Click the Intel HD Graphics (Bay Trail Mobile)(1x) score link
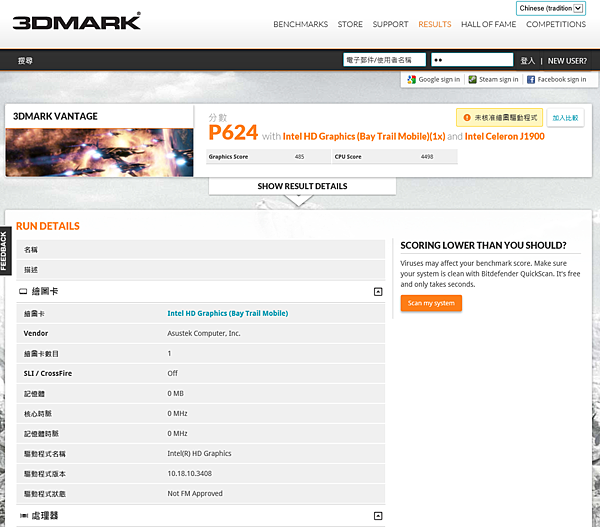Viewport: 600px width, 527px height. click(364, 137)
